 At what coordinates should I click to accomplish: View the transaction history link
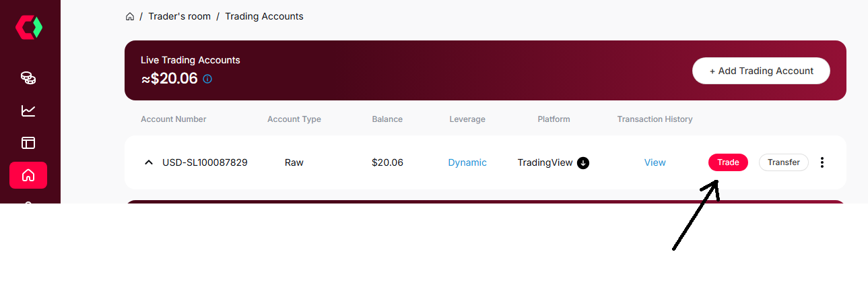coord(655,162)
